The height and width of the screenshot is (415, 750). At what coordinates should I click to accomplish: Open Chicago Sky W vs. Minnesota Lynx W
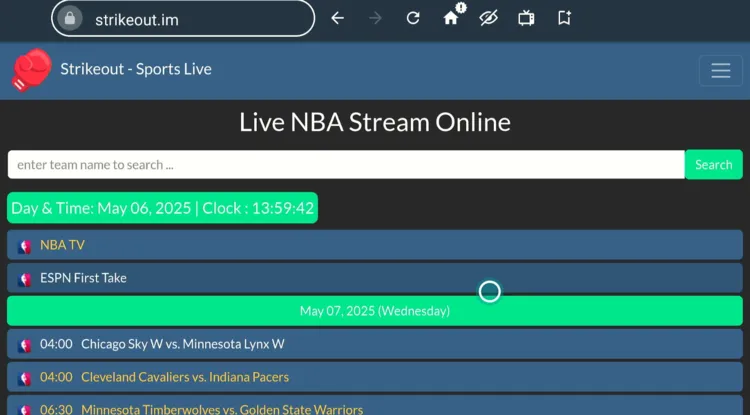point(375,344)
